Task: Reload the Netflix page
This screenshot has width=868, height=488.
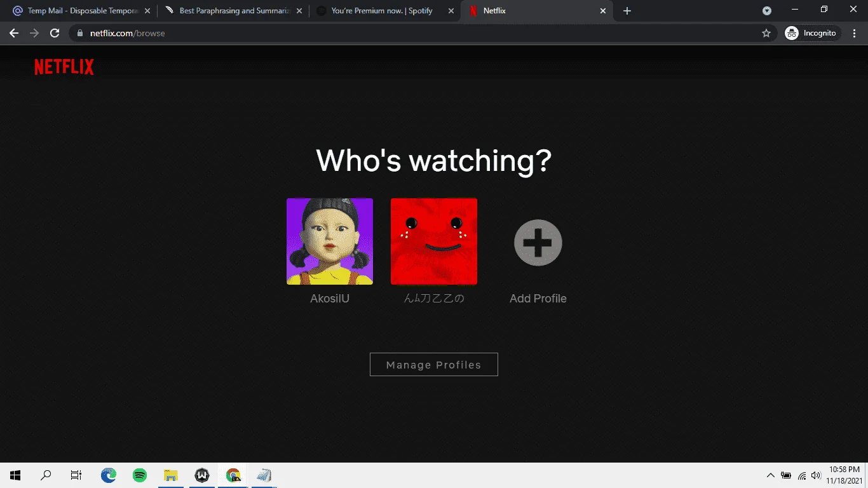Action: [55, 33]
